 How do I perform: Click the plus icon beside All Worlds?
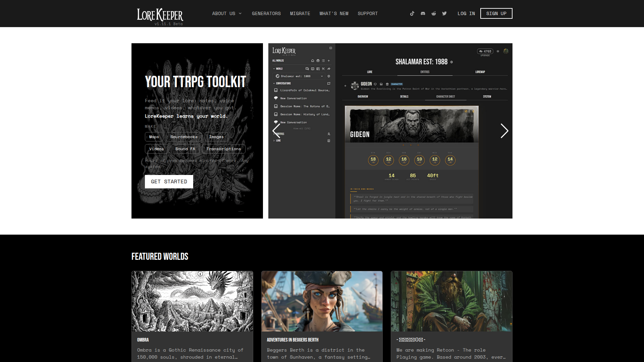tap(329, 61)
